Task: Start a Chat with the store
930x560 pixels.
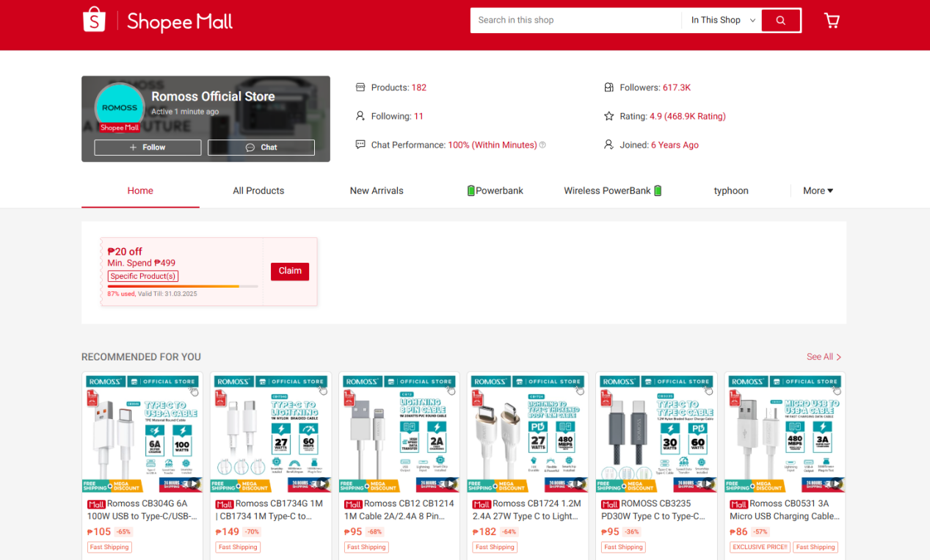Action: 261,148
